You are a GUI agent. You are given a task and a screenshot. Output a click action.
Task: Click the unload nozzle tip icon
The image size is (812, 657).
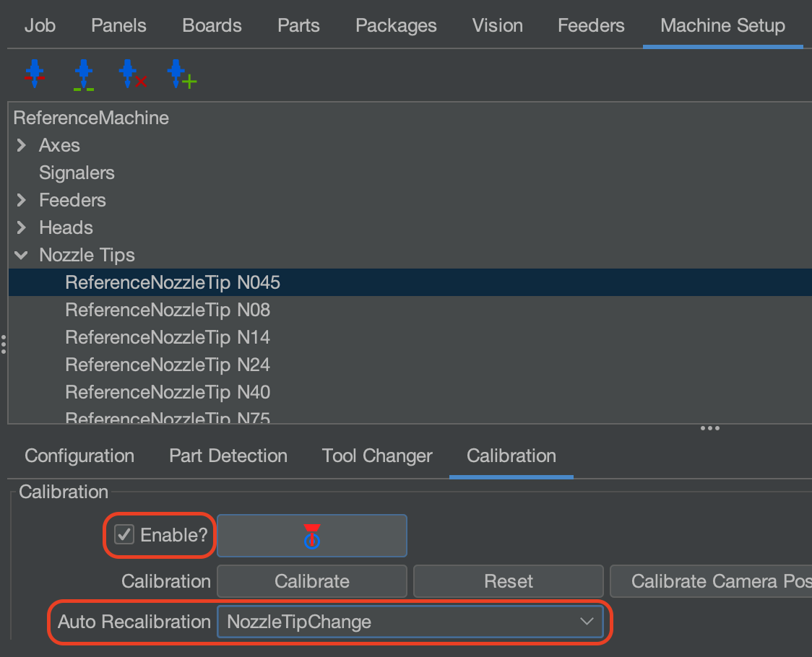pos(35,74)
